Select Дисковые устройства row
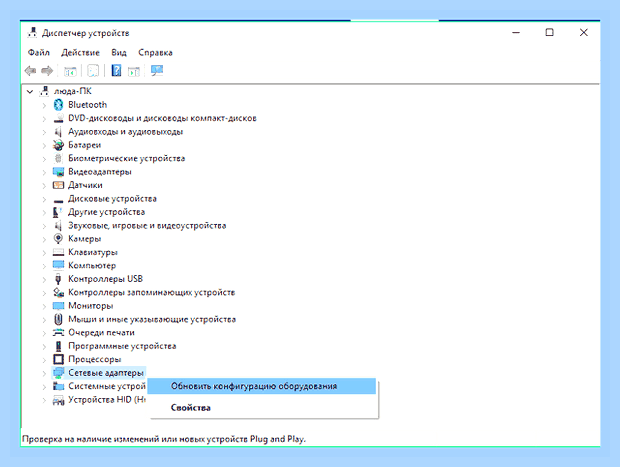620x467 pixels. click(112, 199)
